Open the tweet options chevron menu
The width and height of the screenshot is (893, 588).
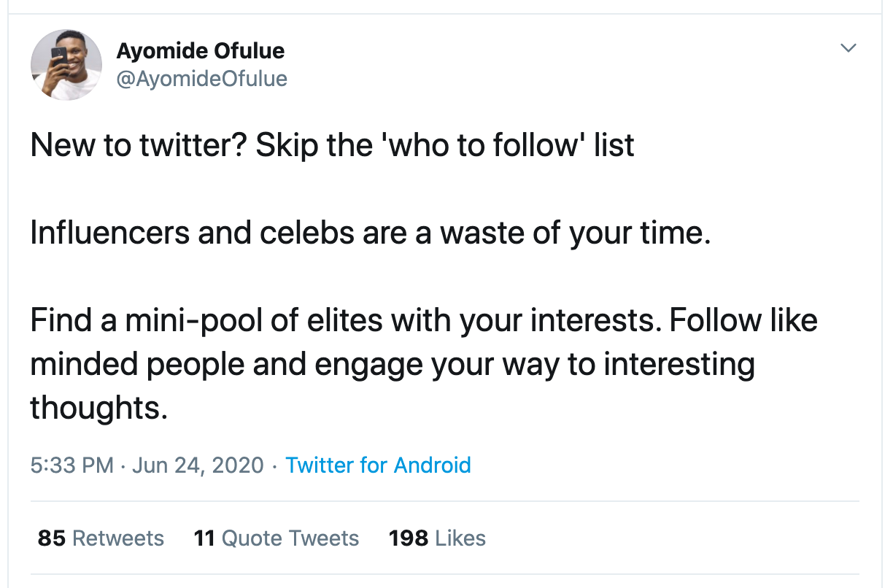coord(847,48)
